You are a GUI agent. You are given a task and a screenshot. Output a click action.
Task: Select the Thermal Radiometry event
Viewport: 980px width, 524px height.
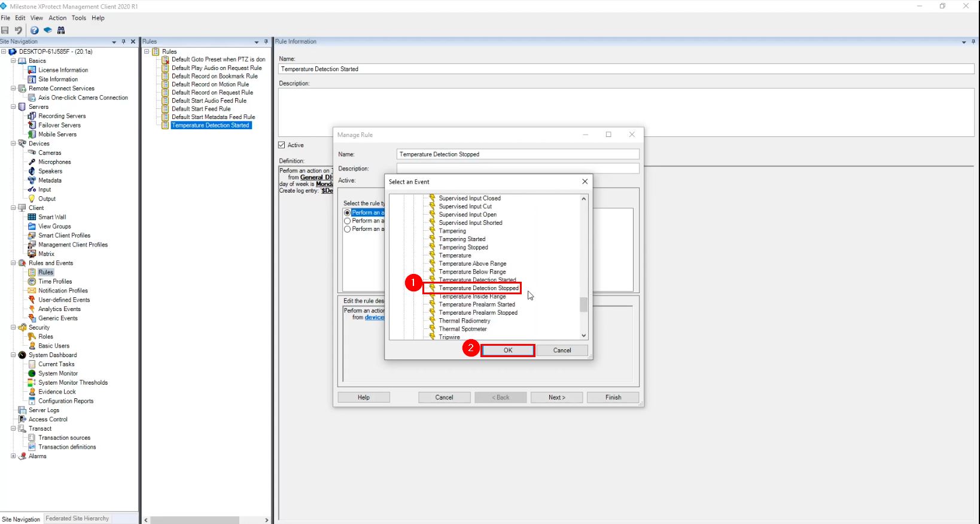tap(464, 321)
